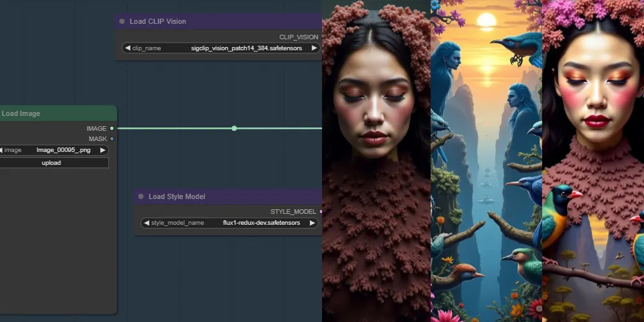
Task: Click the next arrow on clip_name
Action: click(314, 48)
